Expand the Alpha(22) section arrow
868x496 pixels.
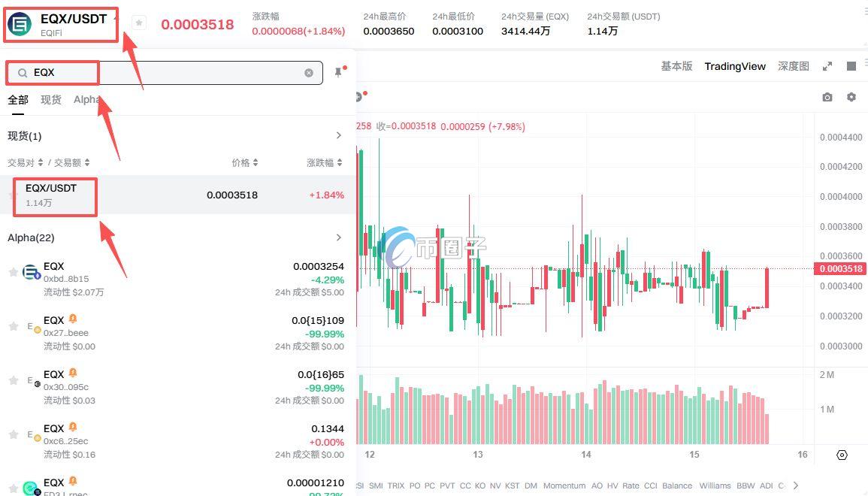[x=339, y=237]
